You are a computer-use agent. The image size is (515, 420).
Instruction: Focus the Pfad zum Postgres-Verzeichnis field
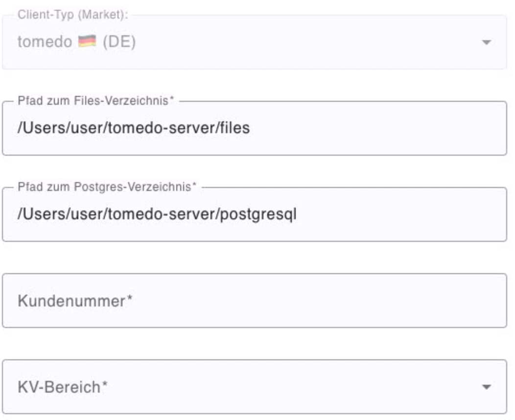pyautogui.click(x=255, y=214)
